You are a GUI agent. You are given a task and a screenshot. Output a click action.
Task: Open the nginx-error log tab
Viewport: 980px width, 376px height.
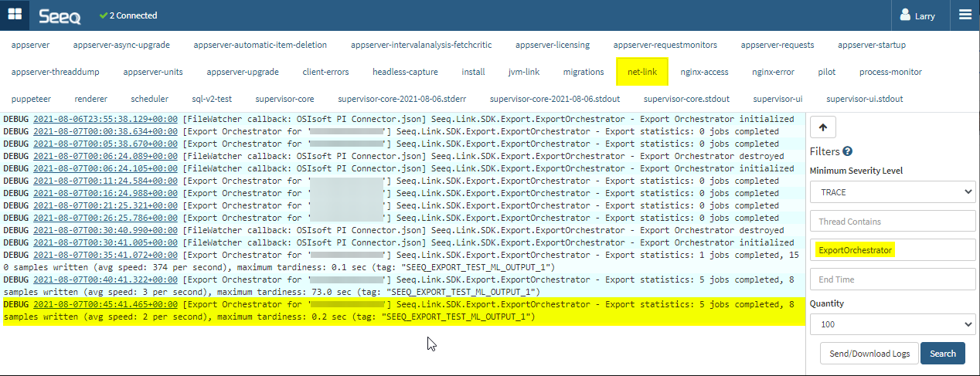coord(773,72)
